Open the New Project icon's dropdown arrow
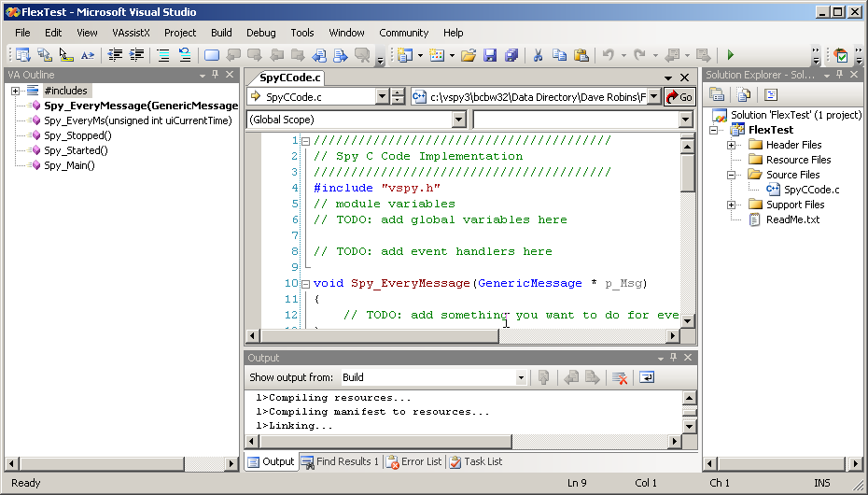This screenshot has height=495, width=868. tap(420, 55)
